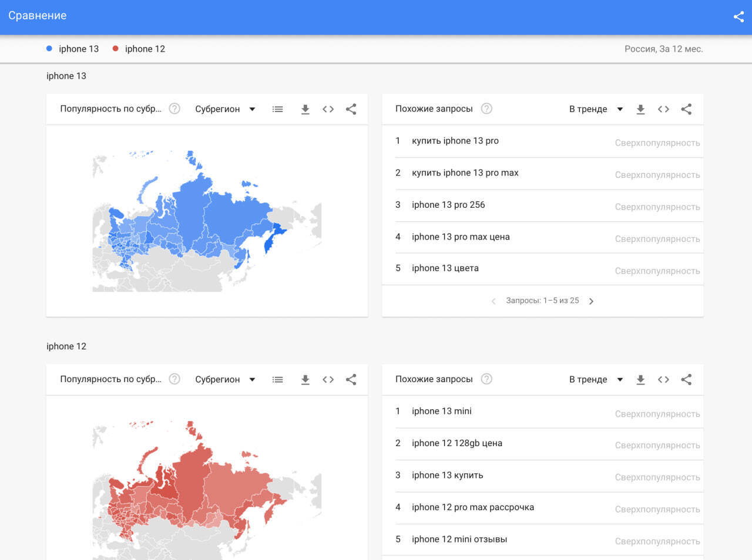Download the iphone 13 related queries data
Viewport: 752px width, 560px height.
pyautogui.click(x=640, y=109)
